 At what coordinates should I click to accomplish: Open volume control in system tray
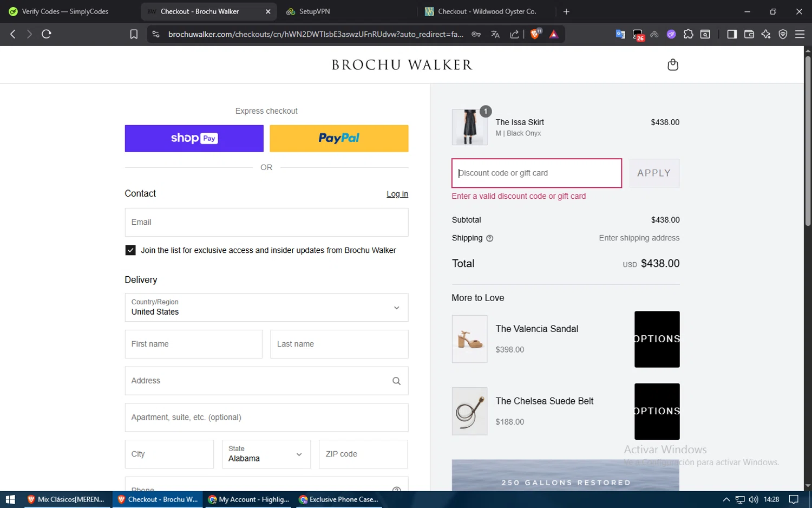tap(754, 499)
